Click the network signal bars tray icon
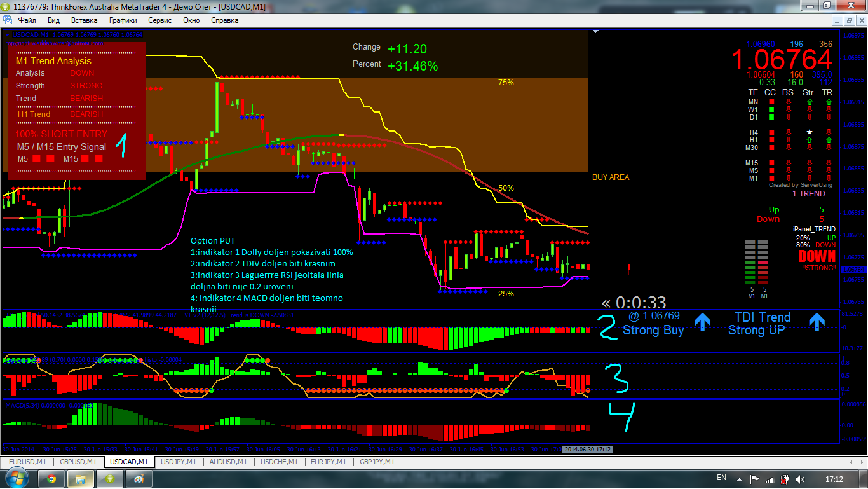 [x=770, y=479]
